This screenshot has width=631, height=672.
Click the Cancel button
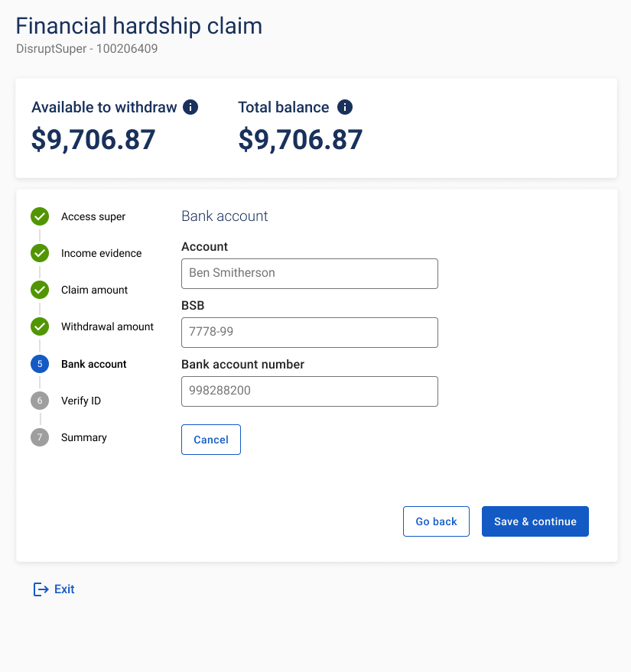[x=211, y=440]
